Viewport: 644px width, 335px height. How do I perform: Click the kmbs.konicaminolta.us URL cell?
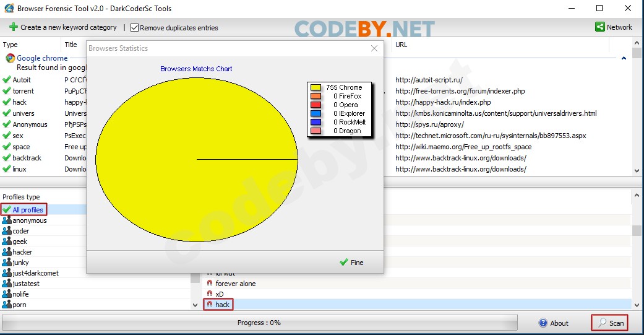click(x=496, y=113)
